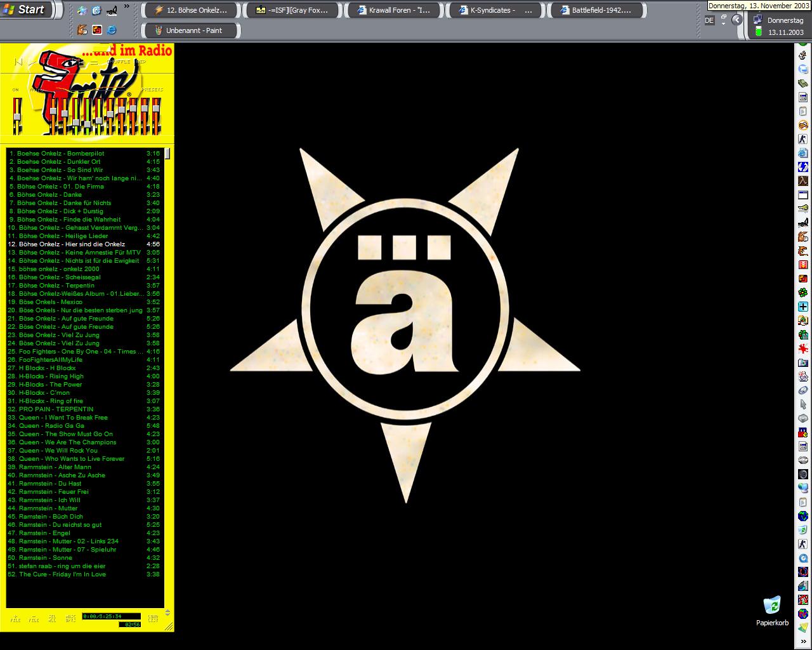Click the +FILE button in the playlist
Viewport: 812px width, 650px height.
(x=15, y=618)
